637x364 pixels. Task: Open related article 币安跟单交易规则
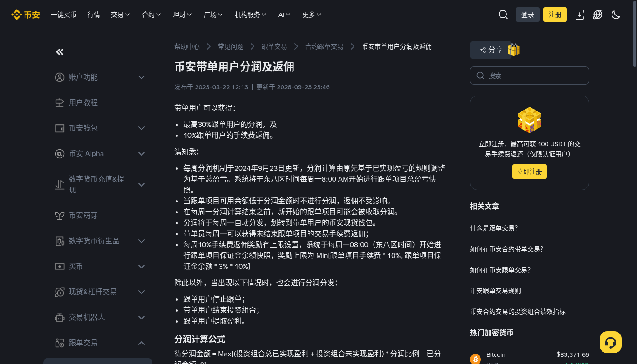tap(495, 291)
